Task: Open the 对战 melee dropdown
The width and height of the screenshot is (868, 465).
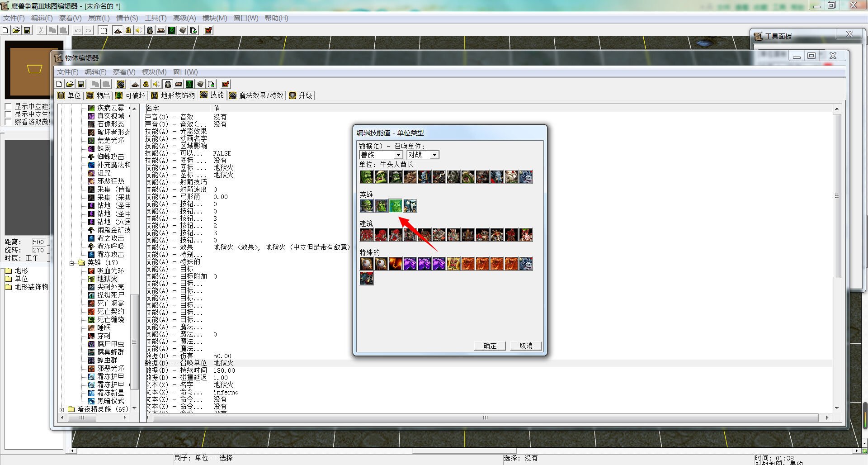Action: pos(434,155)
